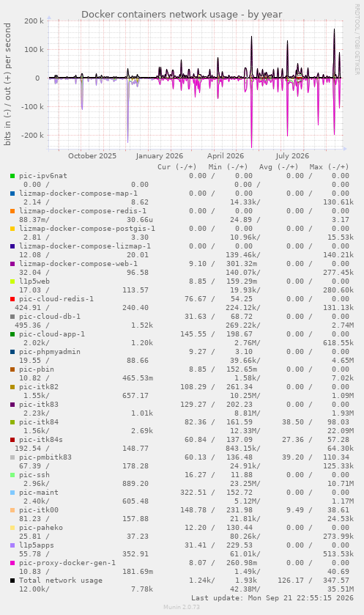Click the pic-maint legend label
Image resolution: width=364 pixels, height=615 pixels.
(39, 493)
